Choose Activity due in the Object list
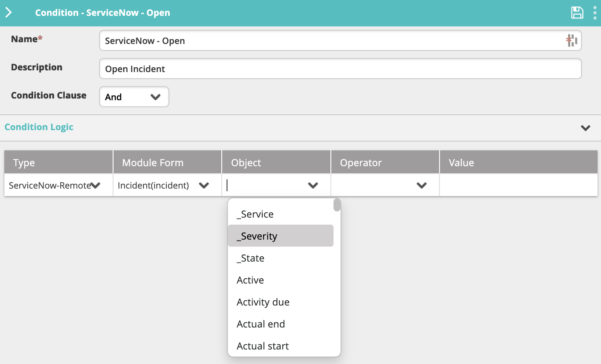Viewport: 601px width, 364px height. (x=281, y=302)
